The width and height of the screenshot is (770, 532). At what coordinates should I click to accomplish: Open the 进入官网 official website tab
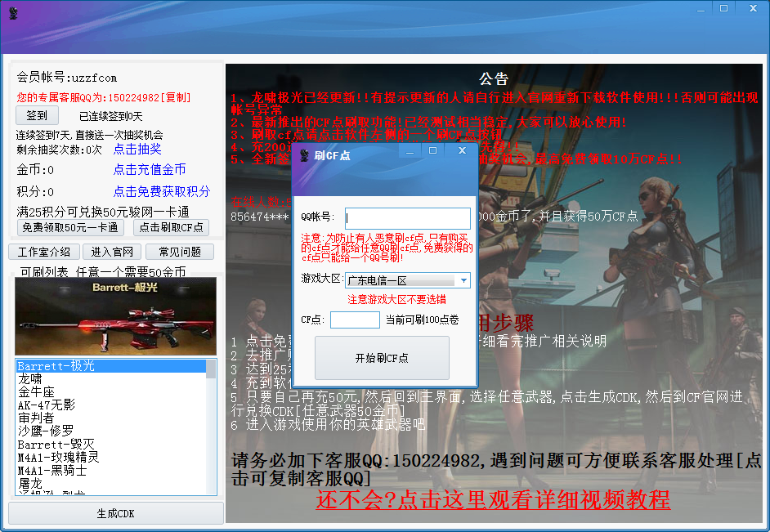(x=111, y=251)
